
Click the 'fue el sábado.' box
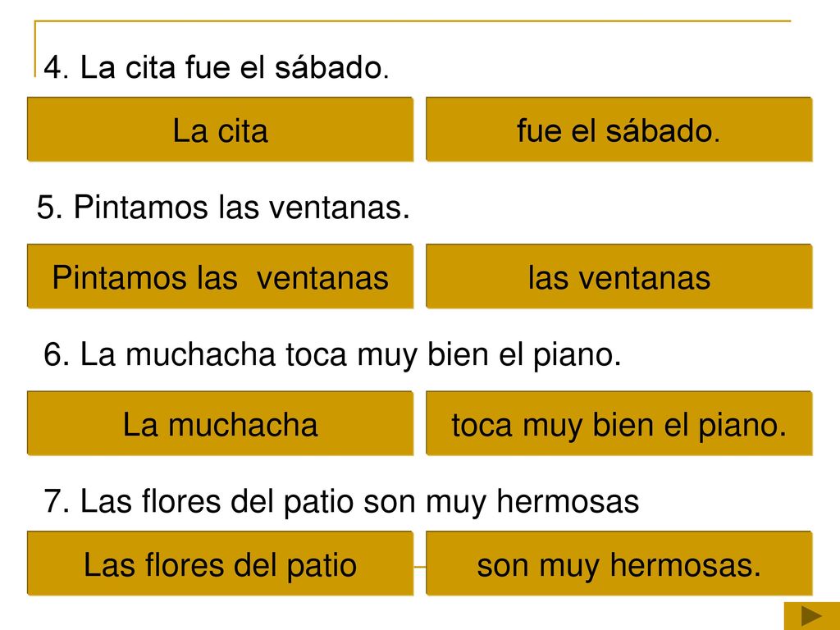pyautogui.click(x=619, y=129)
